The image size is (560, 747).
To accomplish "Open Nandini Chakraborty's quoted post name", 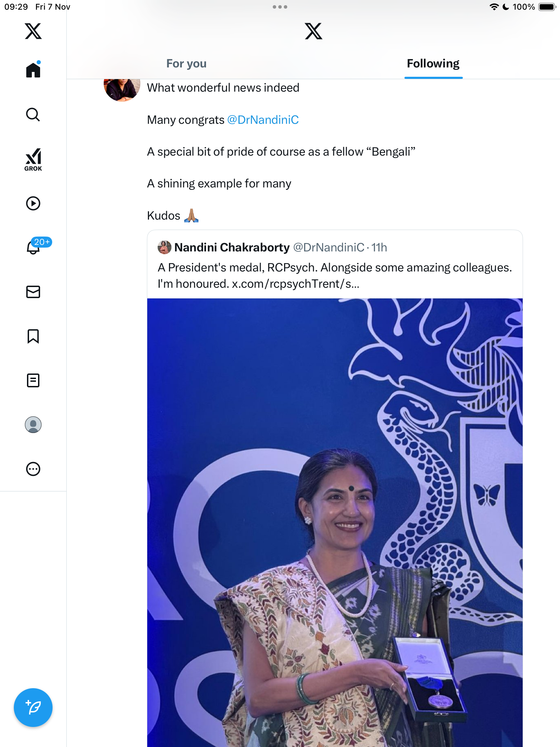I will [x=232, y=248].
